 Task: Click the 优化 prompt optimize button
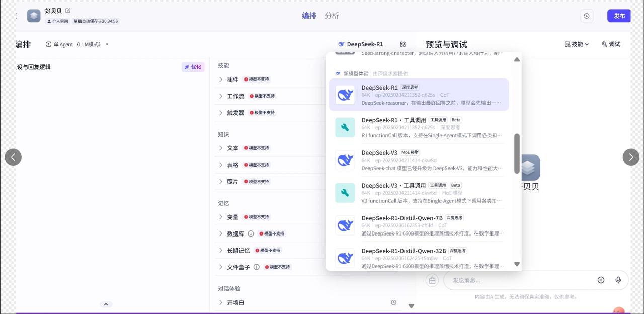(193, 67)
